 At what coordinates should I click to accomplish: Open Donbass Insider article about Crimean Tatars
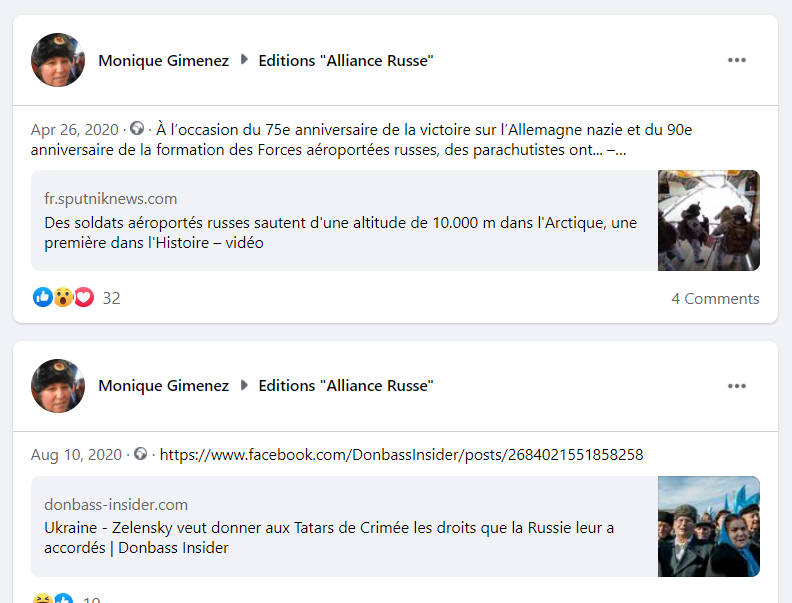tap(329, 538)
